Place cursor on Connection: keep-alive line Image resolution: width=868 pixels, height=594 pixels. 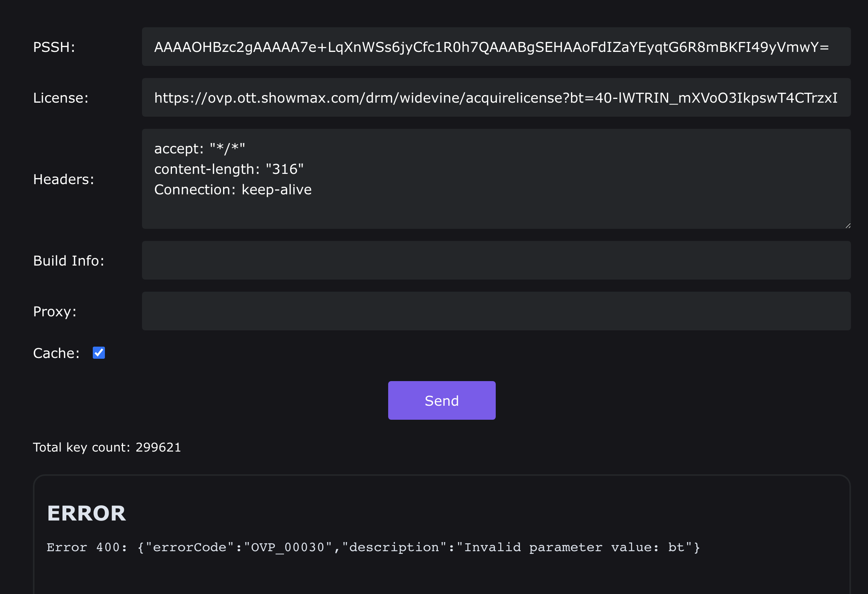(233, 189)
